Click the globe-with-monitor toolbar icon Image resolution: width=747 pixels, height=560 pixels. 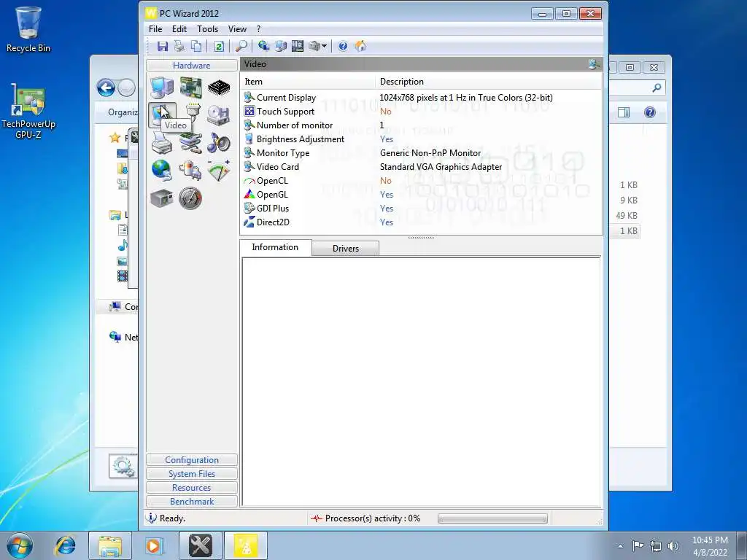tap(263, 46)
